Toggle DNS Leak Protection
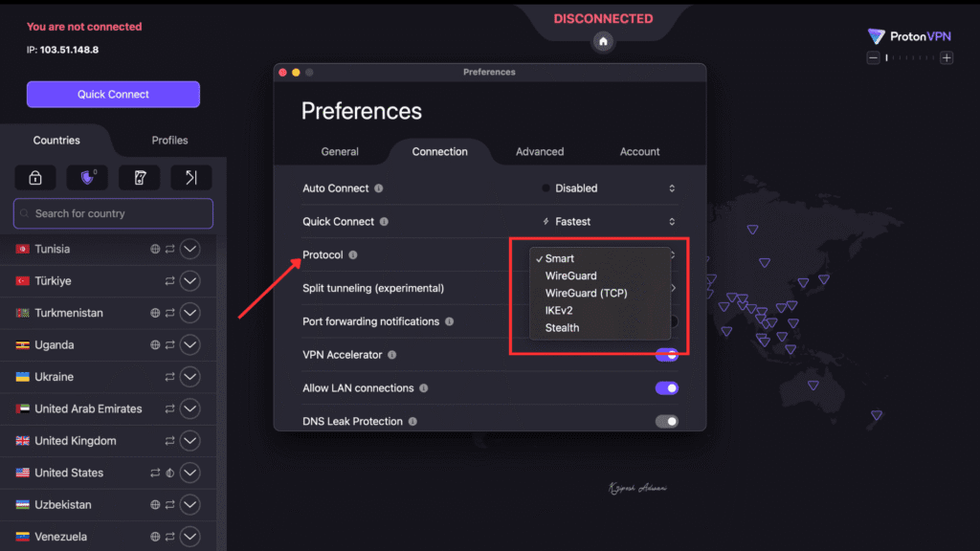This screenshot has height=551, width=980. click(667, 421)
